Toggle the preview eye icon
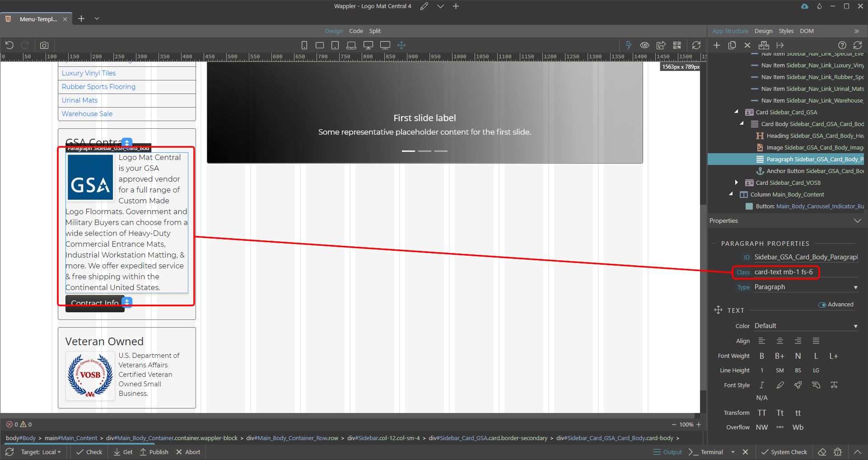Viewport: 868px width, 460px height. tap(644, 45)
